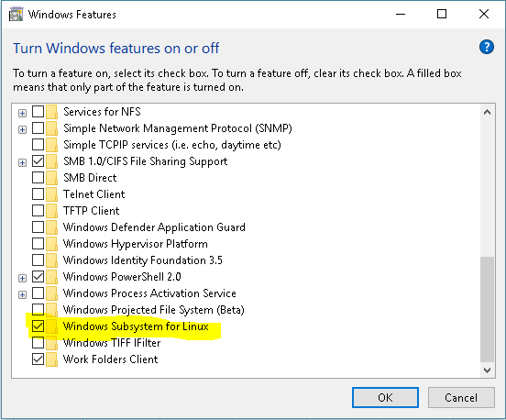This screenshot has width=506, height=420.
Task: Enable Simple TCPIP services checkbox
Action: coord(38,145)
